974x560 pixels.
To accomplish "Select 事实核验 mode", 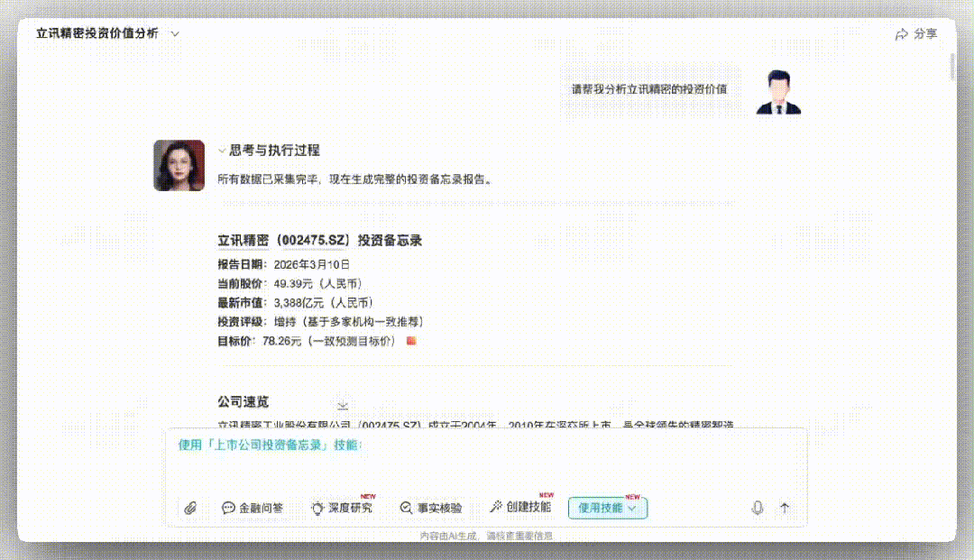I will tap(430, 508).
